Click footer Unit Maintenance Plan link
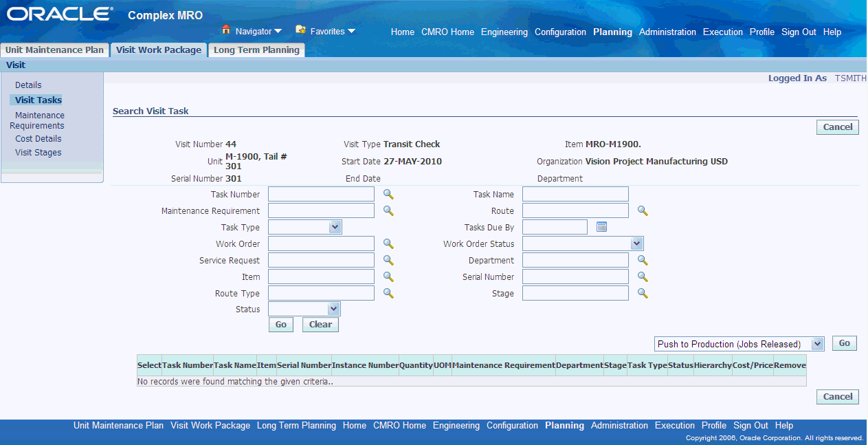Image resolution: width=868 pixels, height=445 pixels. pyautogui.click(x=118, y=426)
